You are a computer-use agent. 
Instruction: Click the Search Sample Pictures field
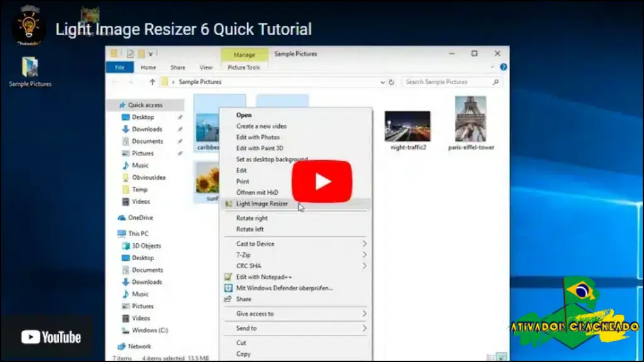point(452,82)
